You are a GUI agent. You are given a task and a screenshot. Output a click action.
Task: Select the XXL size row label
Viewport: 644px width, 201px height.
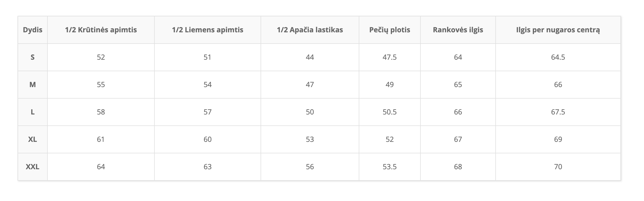coord(33,167)
